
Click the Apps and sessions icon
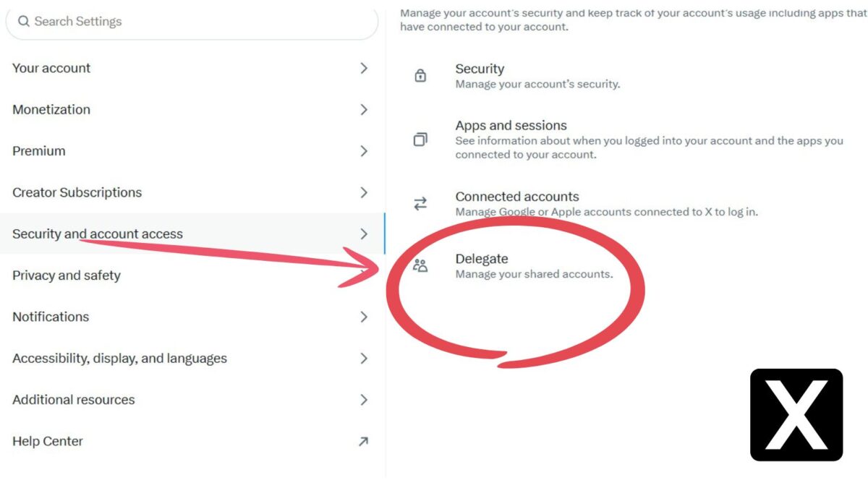[420, 140]
